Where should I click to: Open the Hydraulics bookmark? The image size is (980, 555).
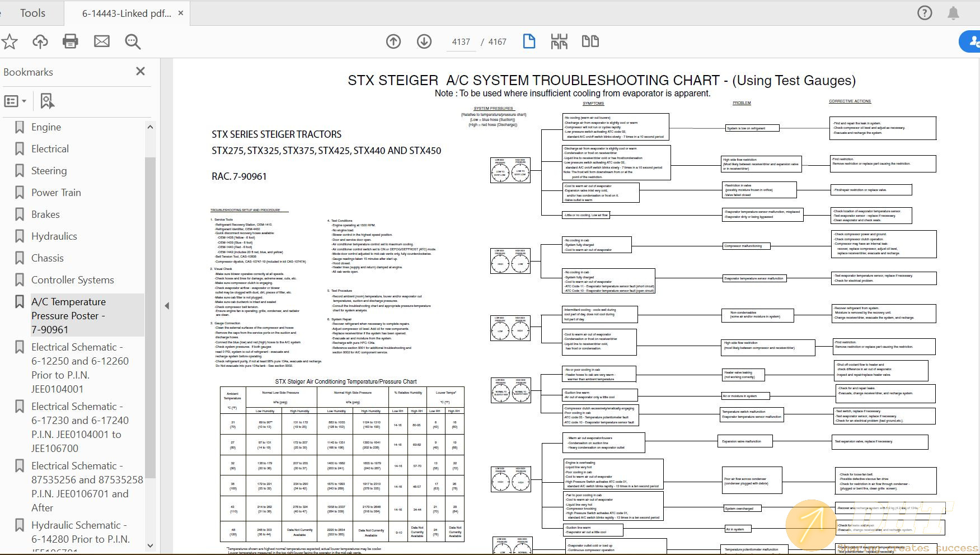coord(54,236)
